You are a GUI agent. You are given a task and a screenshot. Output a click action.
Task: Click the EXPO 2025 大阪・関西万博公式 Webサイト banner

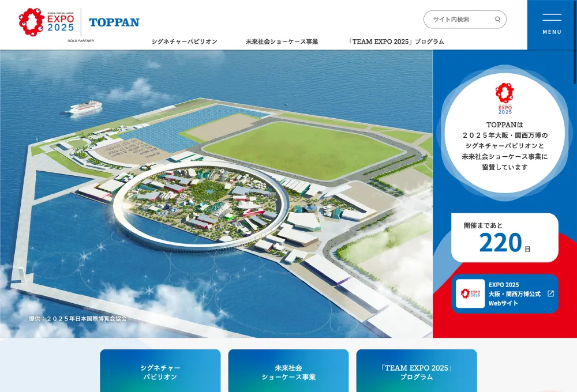point(504,294)
